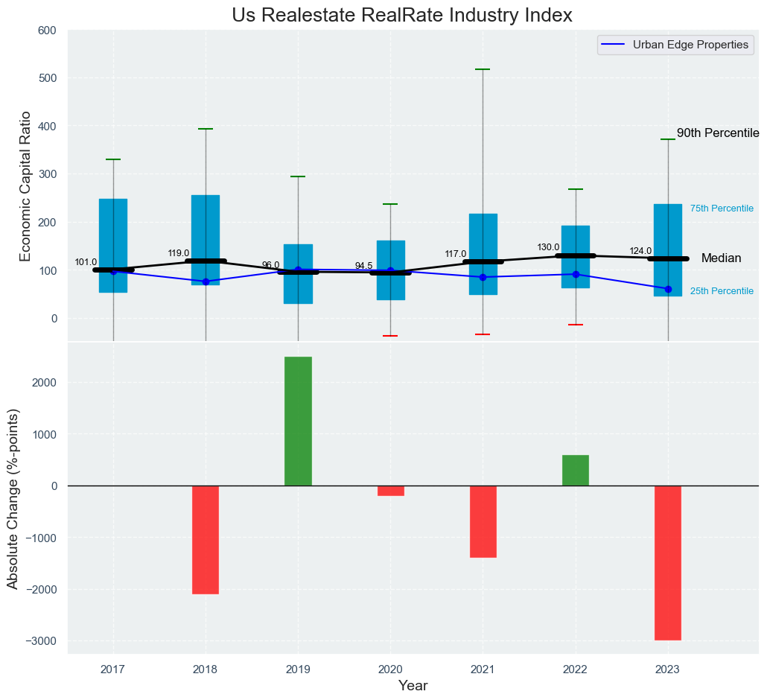Select the red 2018 absolute change bar

[x=206, y=539]
